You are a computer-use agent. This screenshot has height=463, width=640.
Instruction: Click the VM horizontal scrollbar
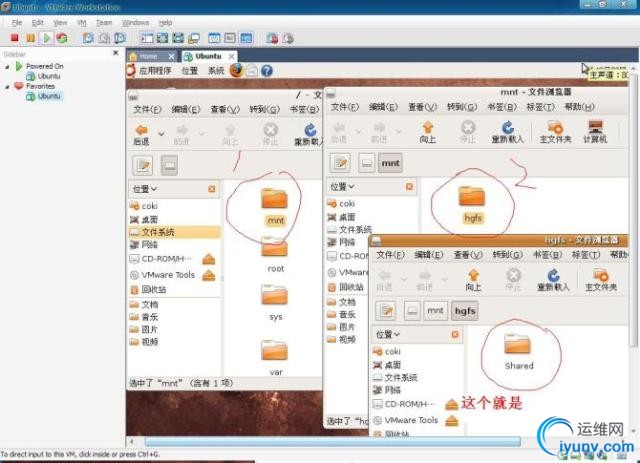tap(333, 441)
